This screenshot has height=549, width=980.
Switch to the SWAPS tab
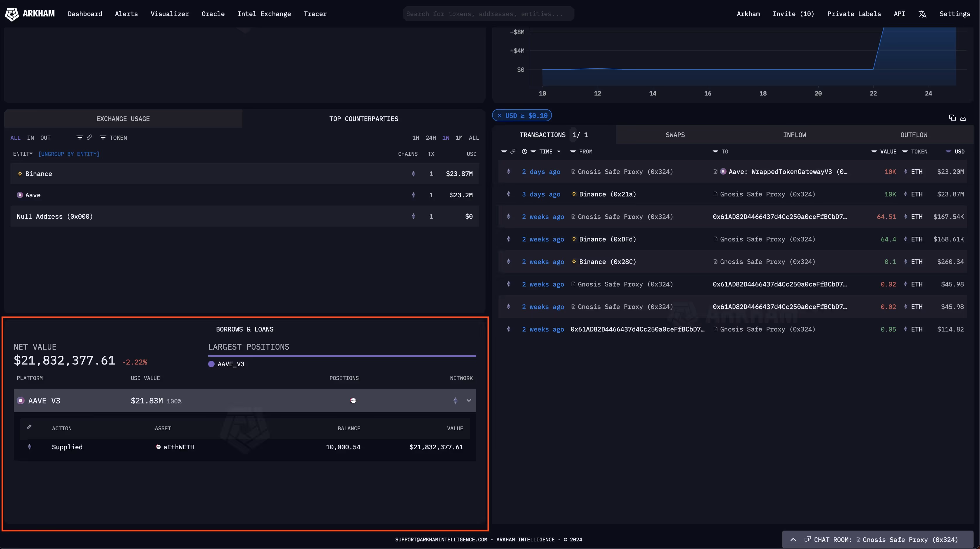[x=675, y=135]
